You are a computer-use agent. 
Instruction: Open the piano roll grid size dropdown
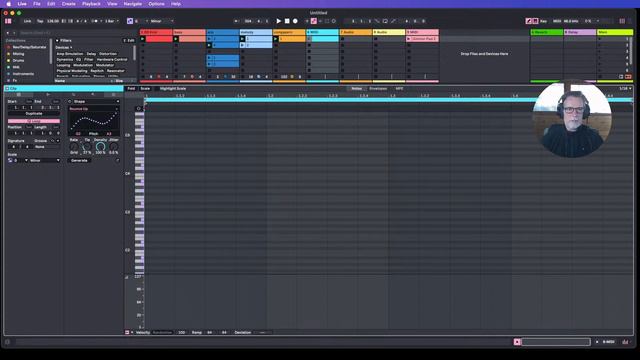(625, 88)
